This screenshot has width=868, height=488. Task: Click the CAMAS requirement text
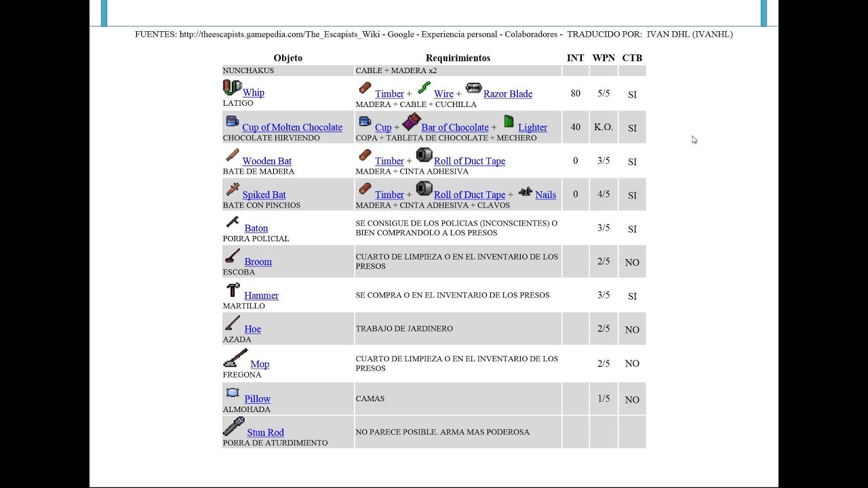coord(370,399)
